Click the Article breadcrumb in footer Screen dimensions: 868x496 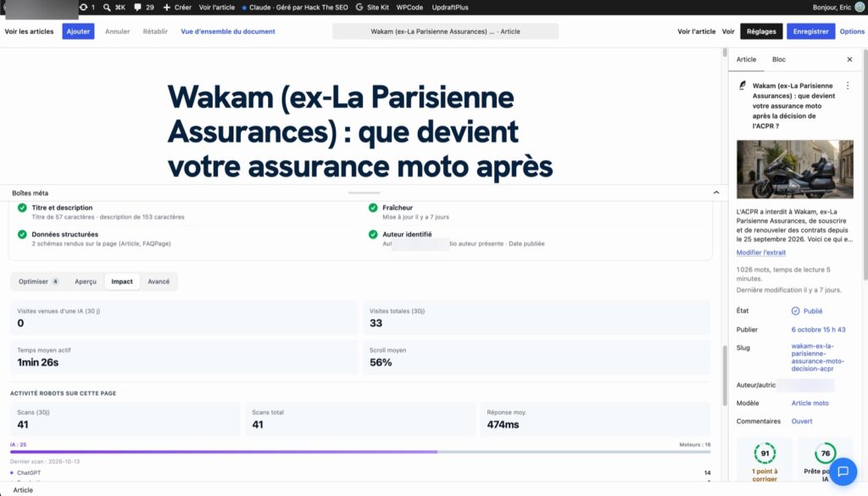(23, 490)
